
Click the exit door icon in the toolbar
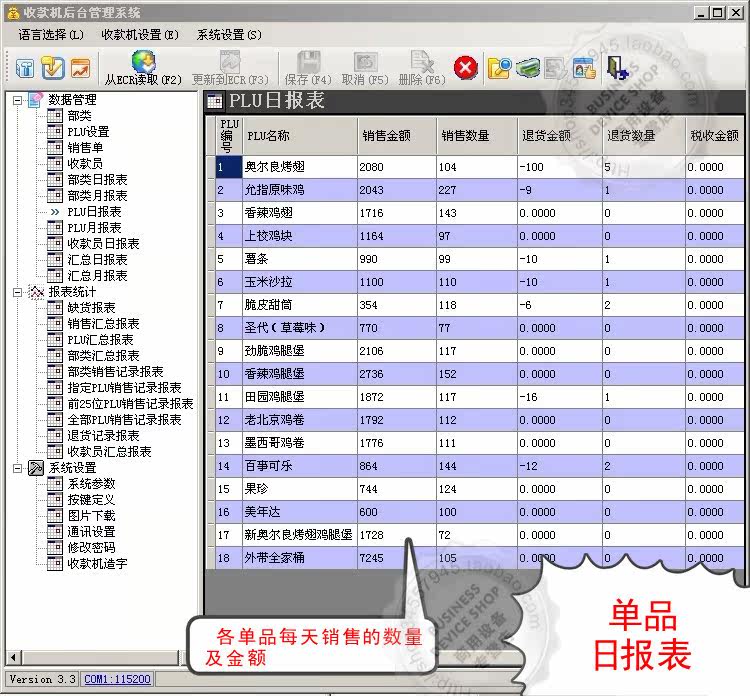(x=617, y=67)
